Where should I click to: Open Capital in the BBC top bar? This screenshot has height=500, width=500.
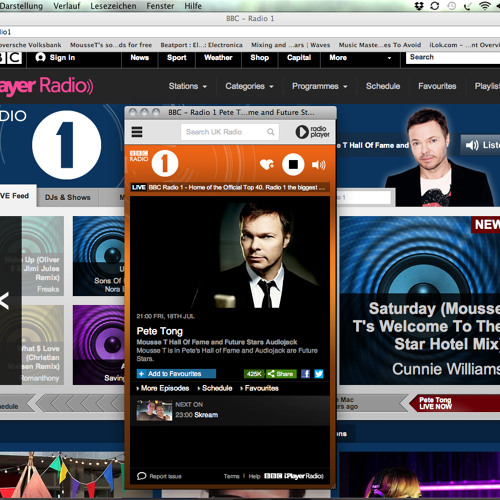point(299,58)
